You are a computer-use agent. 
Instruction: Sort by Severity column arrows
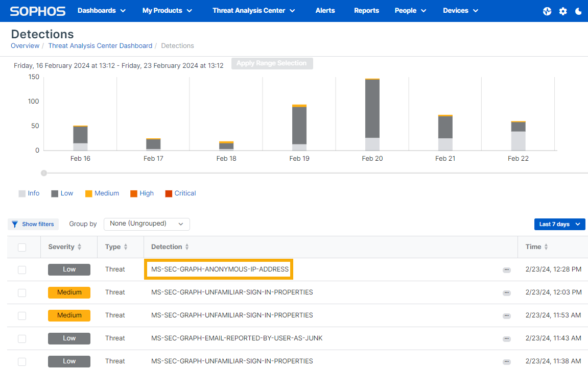(x=79, y=247)
